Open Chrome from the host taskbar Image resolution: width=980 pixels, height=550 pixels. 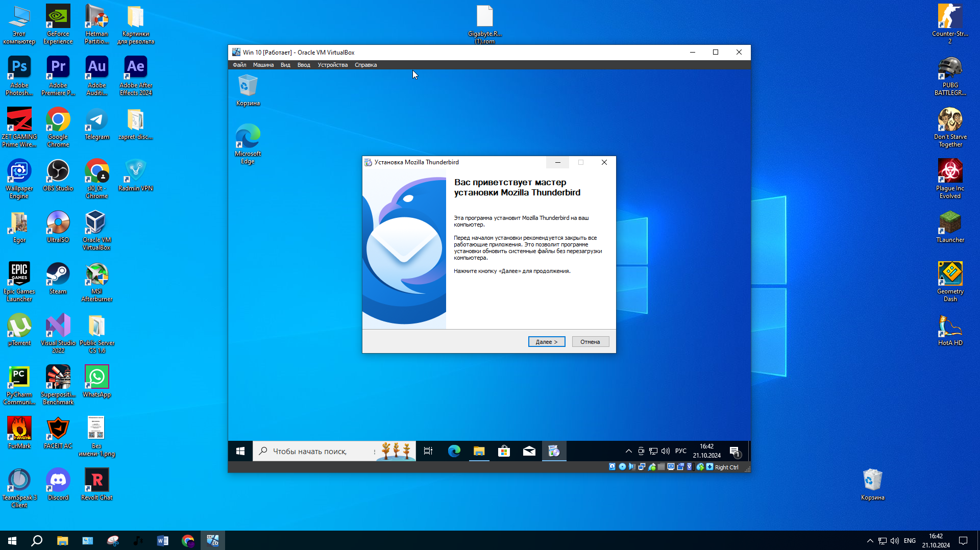tap(188, 540)
